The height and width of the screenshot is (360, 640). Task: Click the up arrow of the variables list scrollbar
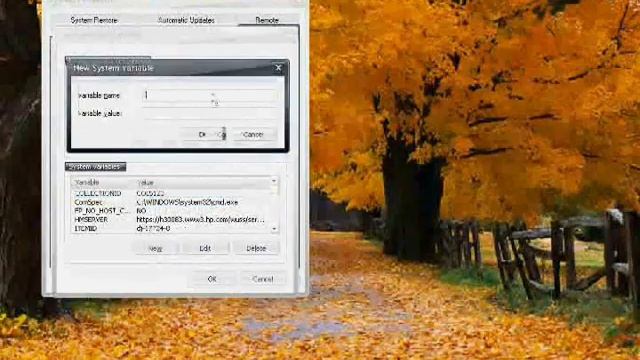tap(274, 182)
